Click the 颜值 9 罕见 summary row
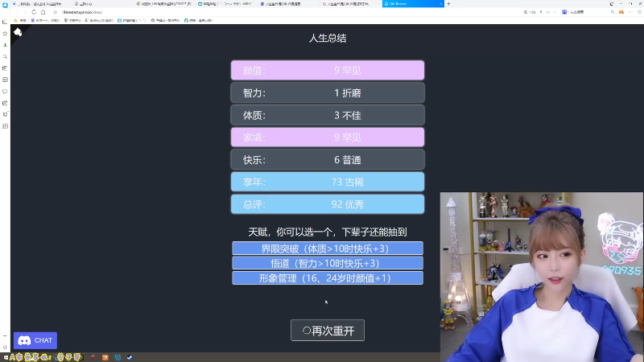 tap(328, 70)
